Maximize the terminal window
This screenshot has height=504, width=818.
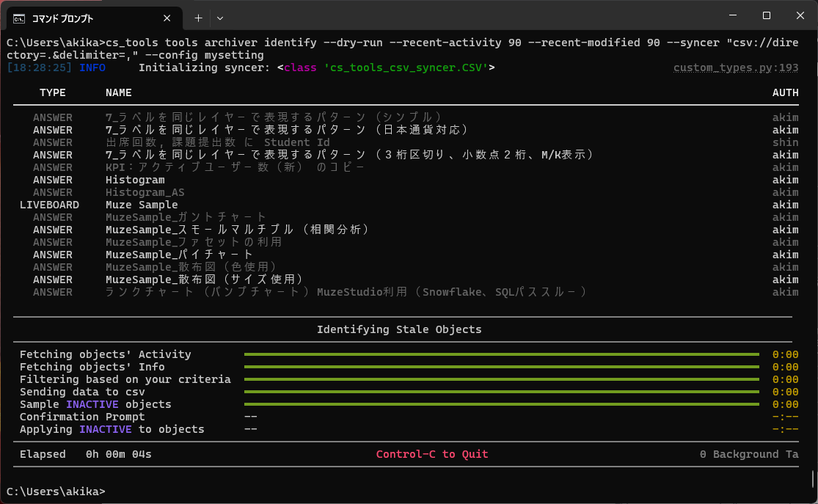pyautogui.click(x=766, y=15)
